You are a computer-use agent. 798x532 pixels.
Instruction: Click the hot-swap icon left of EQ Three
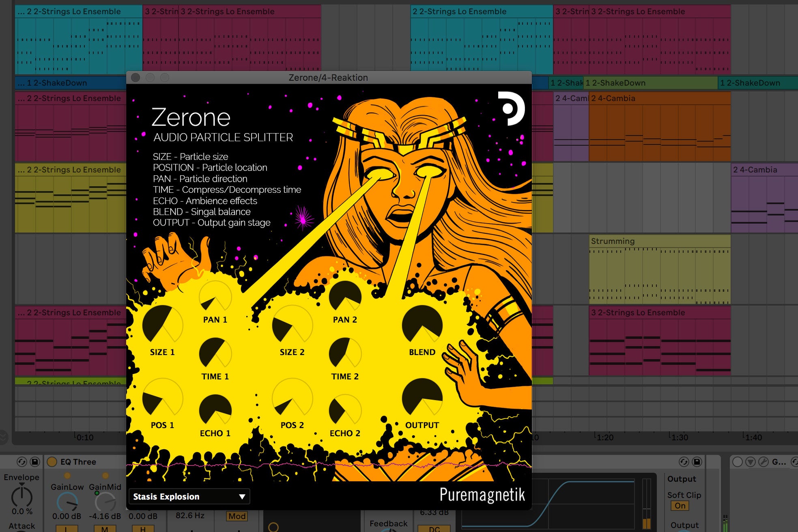click(22, 462)
